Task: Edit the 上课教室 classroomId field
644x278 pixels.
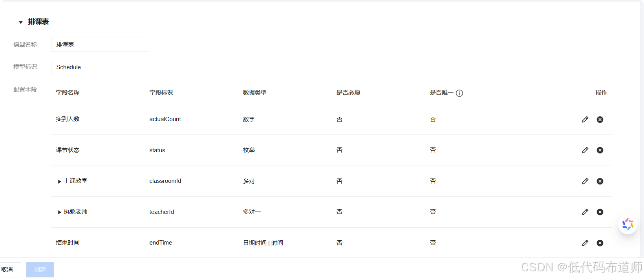Action: click(585, 181)
